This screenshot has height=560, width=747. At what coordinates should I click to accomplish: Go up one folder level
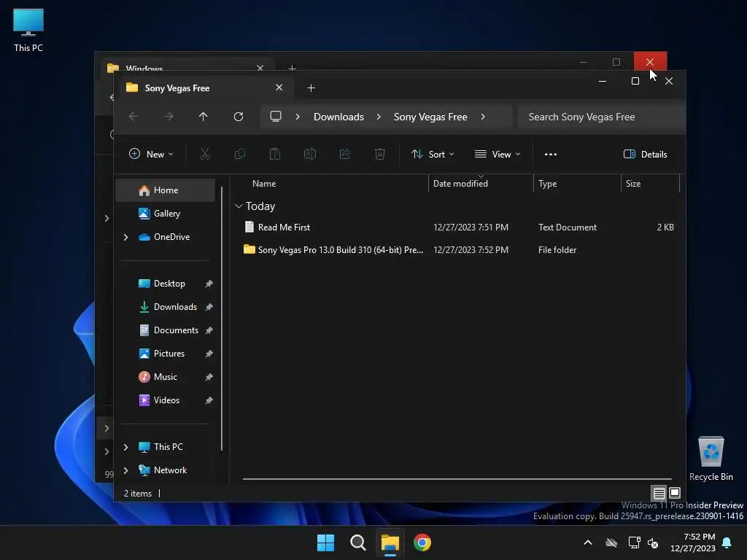coord(204,117)
